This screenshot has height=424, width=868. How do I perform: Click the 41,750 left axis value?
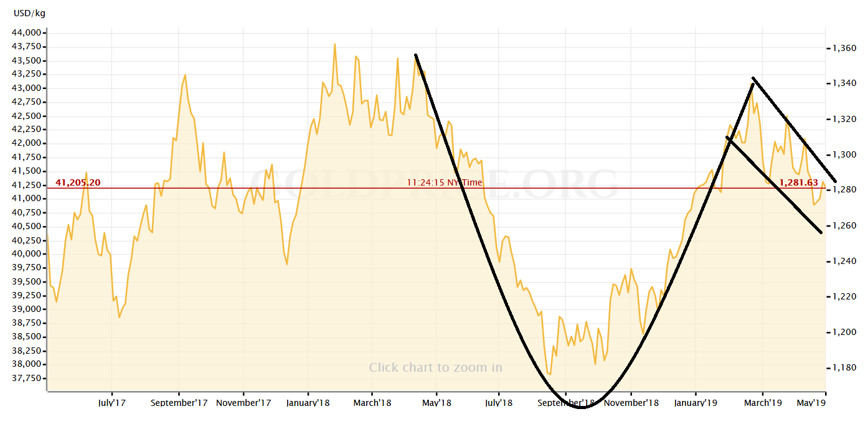27,157
